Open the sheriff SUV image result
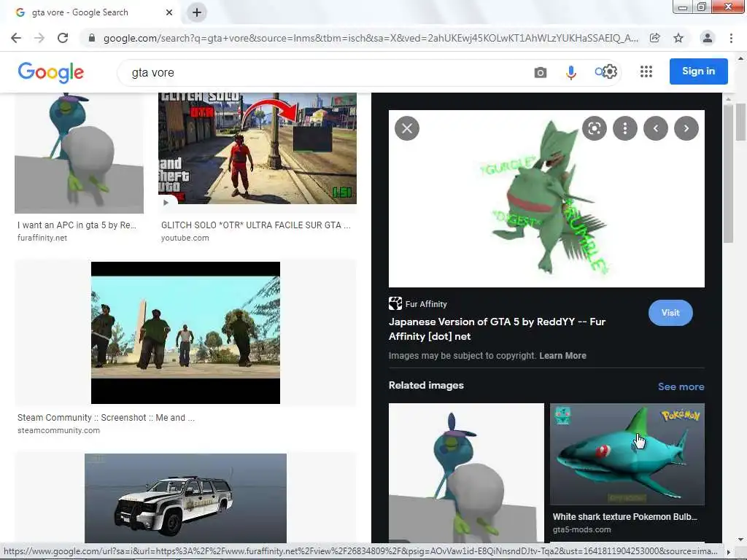This screenshot has height=560, width=747. (185, 498)
